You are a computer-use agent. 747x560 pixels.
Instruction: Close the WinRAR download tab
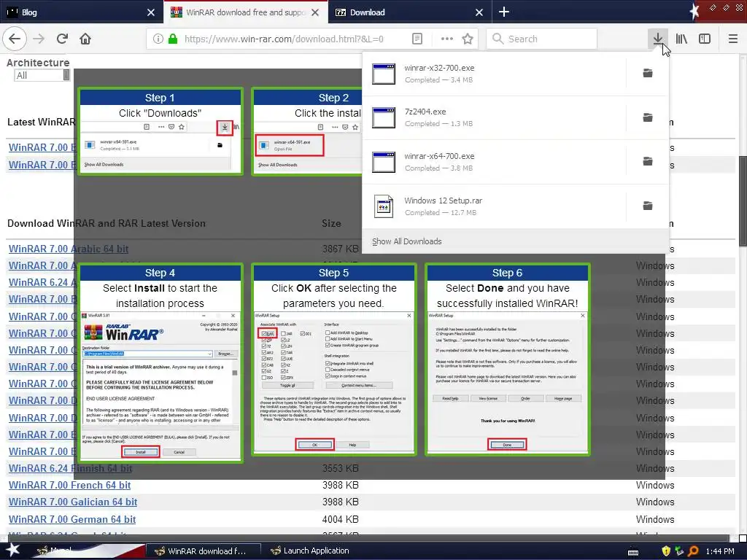[315, 12]
